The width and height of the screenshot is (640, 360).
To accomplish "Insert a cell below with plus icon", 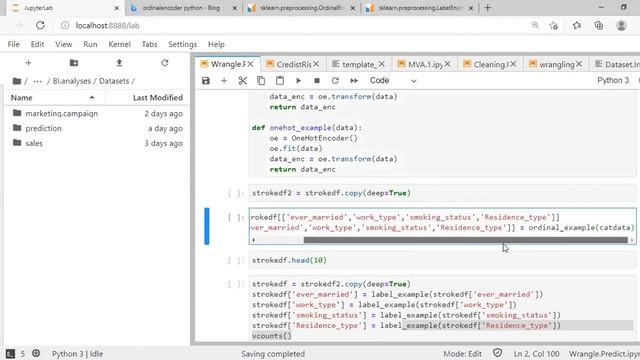I will (224, 80).
